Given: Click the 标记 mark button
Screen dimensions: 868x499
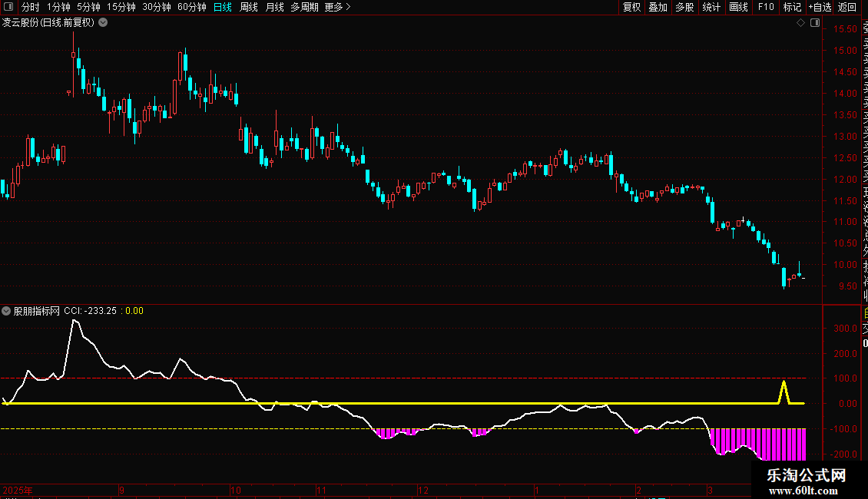Looking at the screenshot, I should point(792,7).
